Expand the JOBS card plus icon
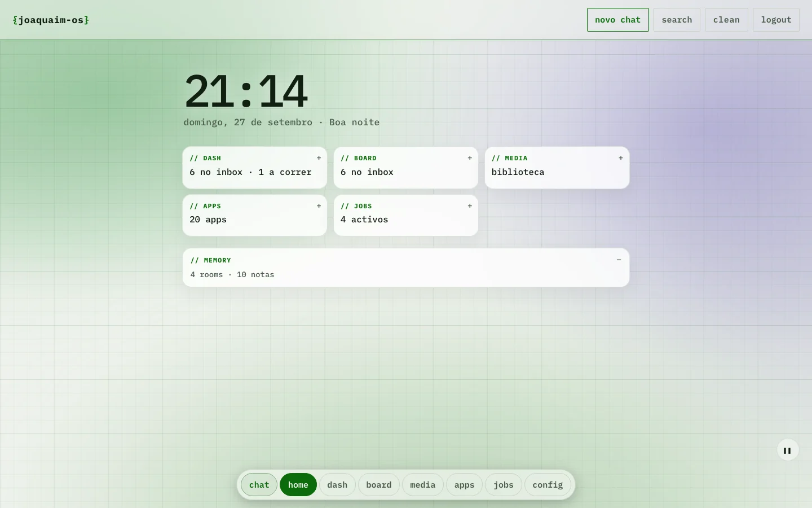The image size is (812, 508). (x=470, y=206)
